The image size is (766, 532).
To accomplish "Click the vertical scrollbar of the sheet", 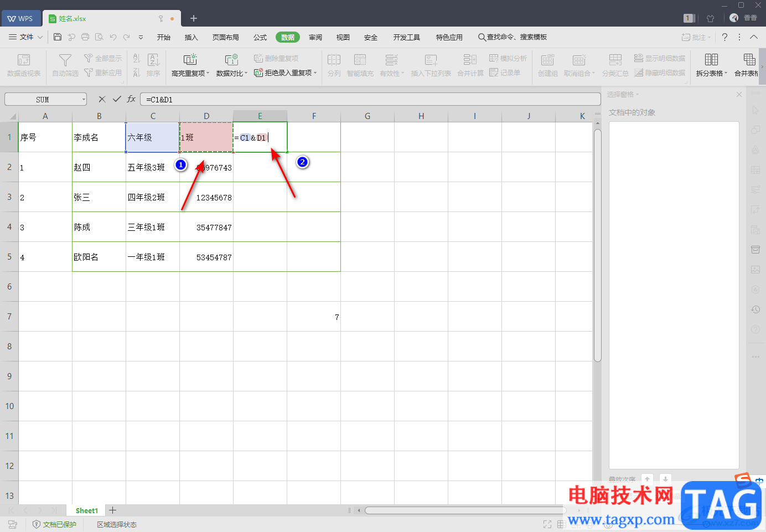I will tap(598, 246).
